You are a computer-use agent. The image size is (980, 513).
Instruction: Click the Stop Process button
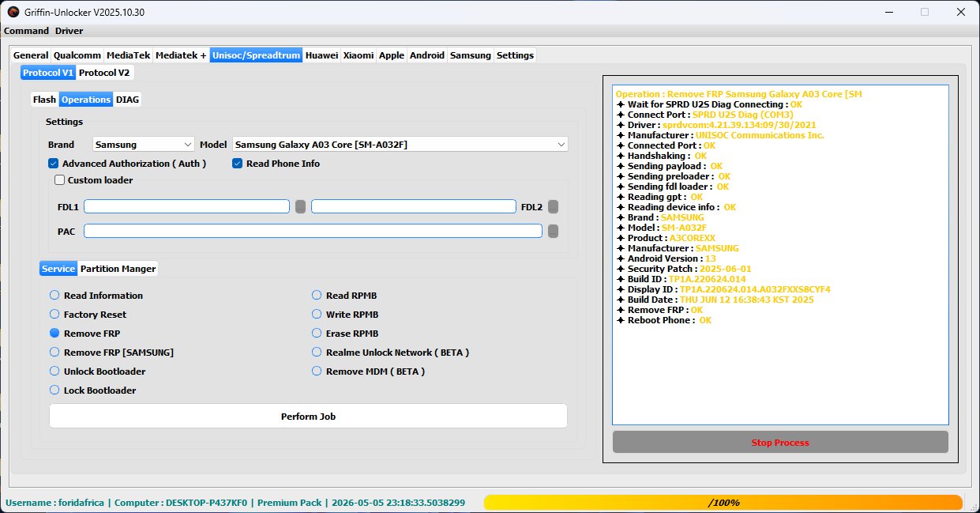[x=780, y=443]
